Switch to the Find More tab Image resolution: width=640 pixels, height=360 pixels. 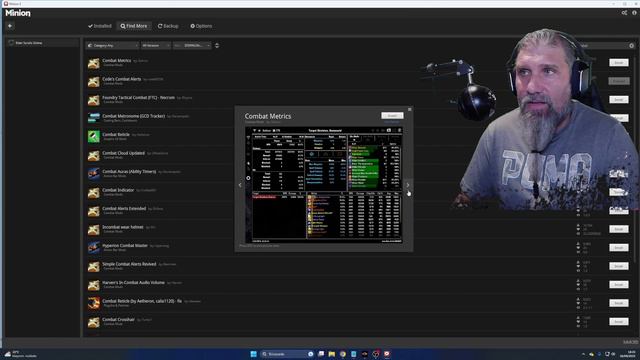134,26
